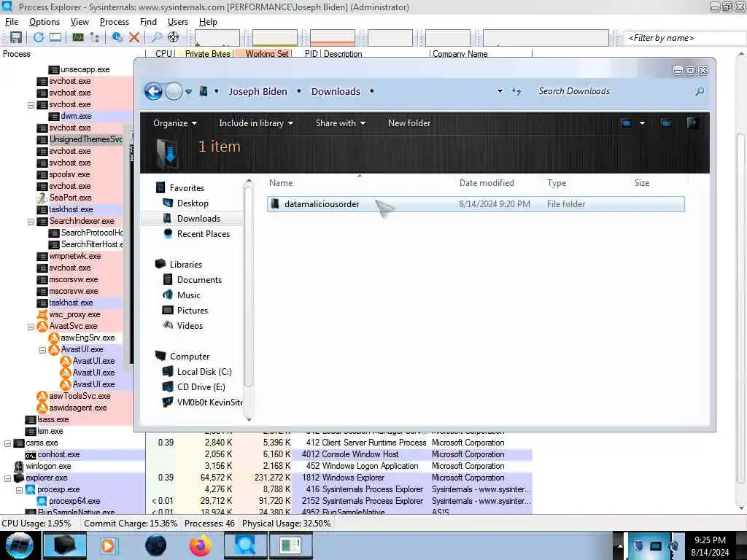Select the winlogon.exe process
747x560 pixels.
[48, 466]
